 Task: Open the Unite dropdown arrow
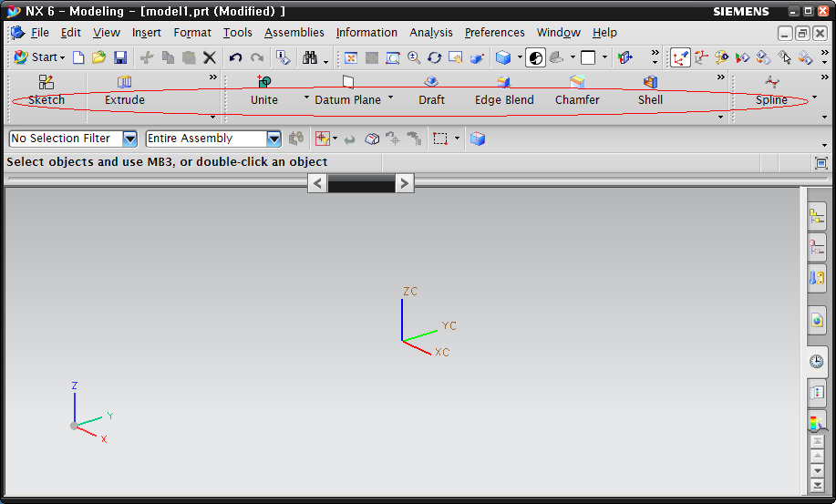pos(306,97)
